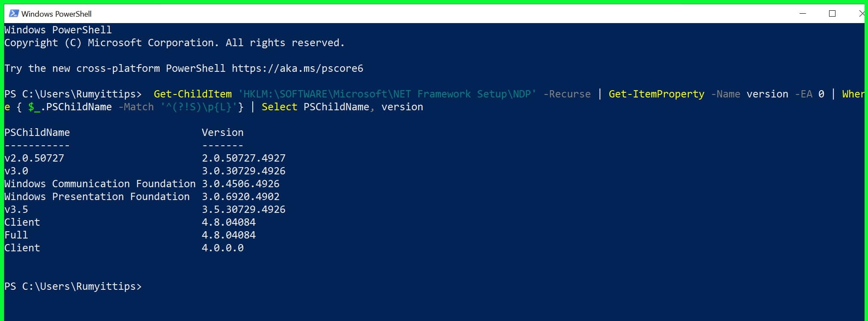Click the Get-ItemProperty cmdlet text
Screen dimensions: 868x321
tap(656, 94)
